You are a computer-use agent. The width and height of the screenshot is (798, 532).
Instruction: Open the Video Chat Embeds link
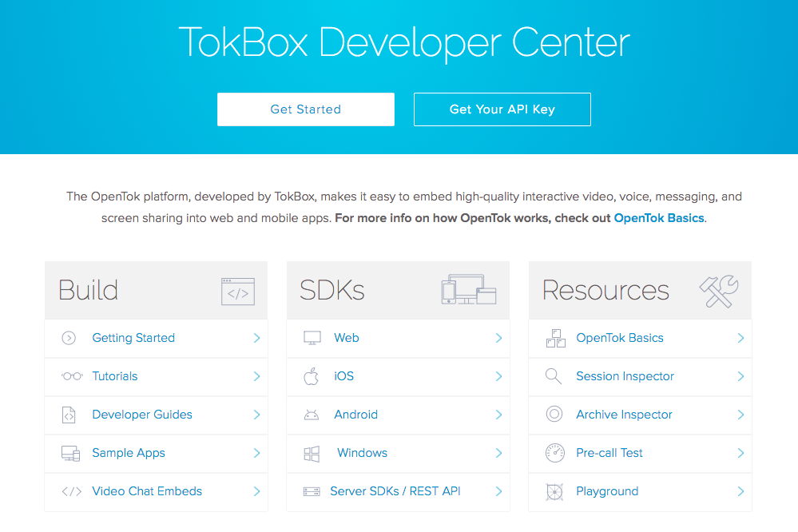[147, 491]
